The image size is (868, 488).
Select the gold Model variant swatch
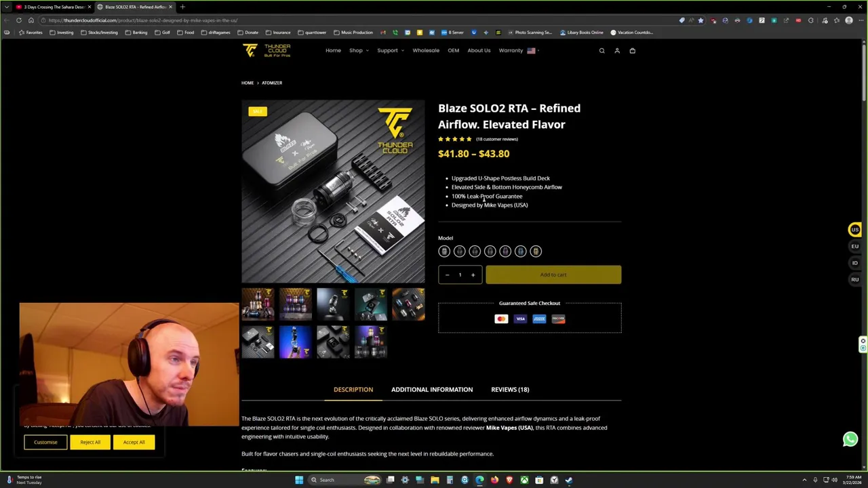pyautogui.click(x=536, y=251)
